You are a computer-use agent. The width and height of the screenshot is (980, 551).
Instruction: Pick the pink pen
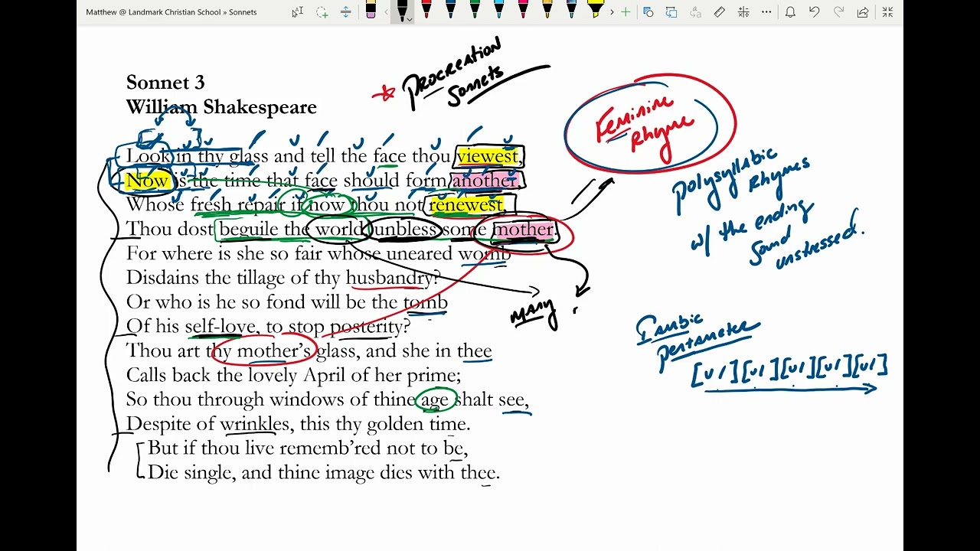point(524,10)
